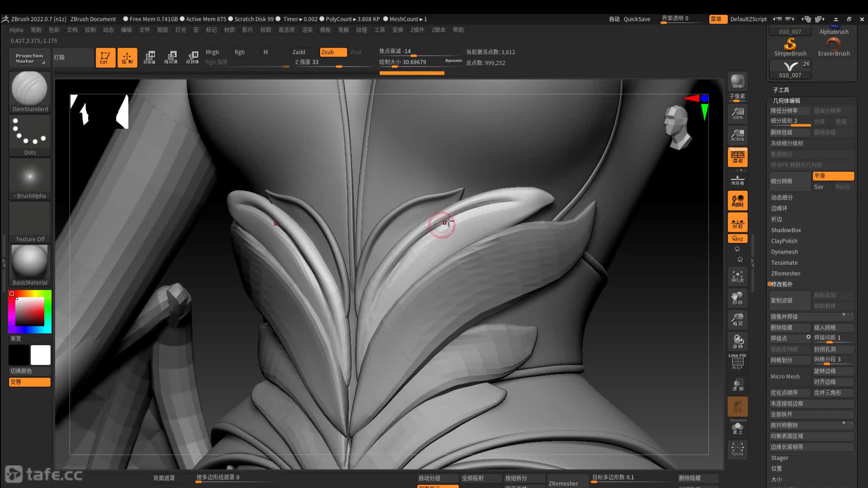
Task: Enable Zadd mode
Action: (299, 52)
